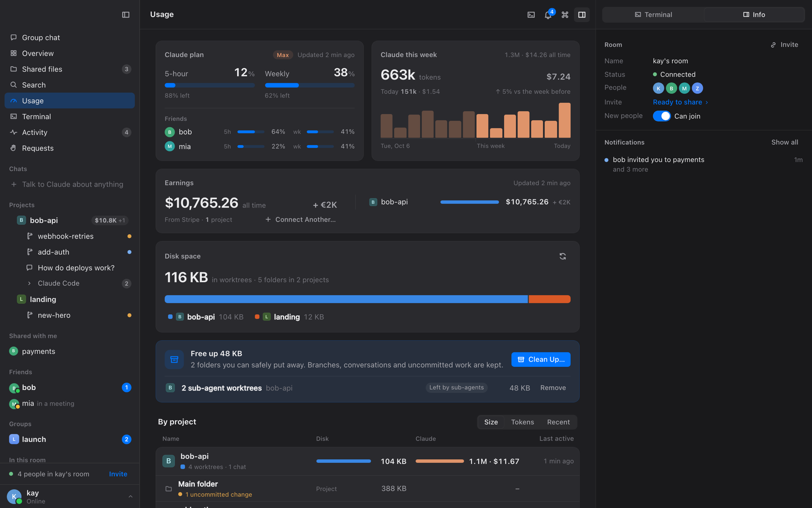
Task: Open the terminal icon in header toolbar
Action: click(531, 15)
